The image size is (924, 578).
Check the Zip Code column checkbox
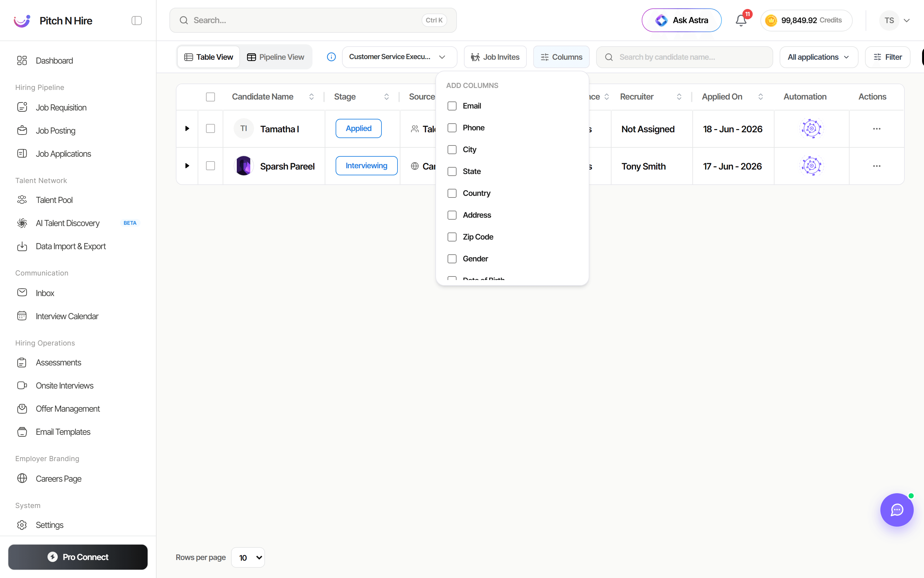pyautogui.click(x=452, y=237)
